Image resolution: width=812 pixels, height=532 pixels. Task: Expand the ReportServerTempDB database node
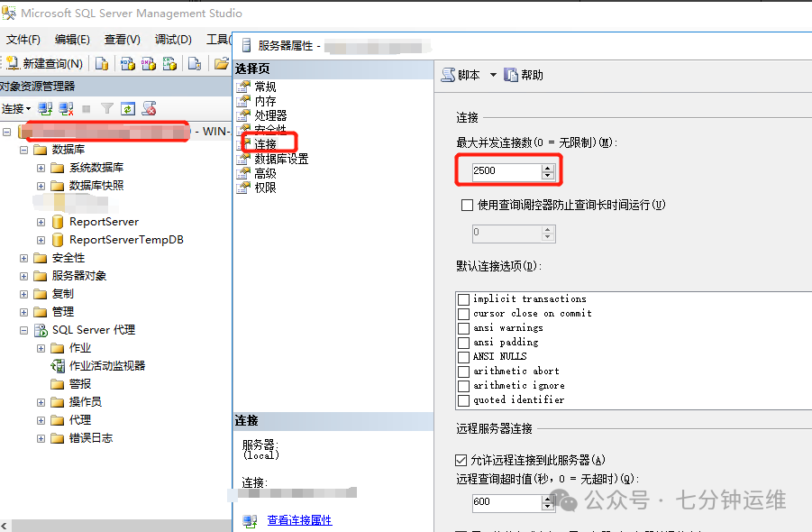pyautogui.click(x=41, y=241)
